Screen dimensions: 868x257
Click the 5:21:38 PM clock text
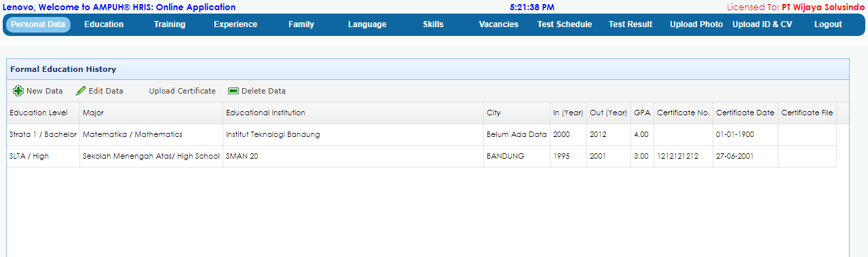point(532,7)
